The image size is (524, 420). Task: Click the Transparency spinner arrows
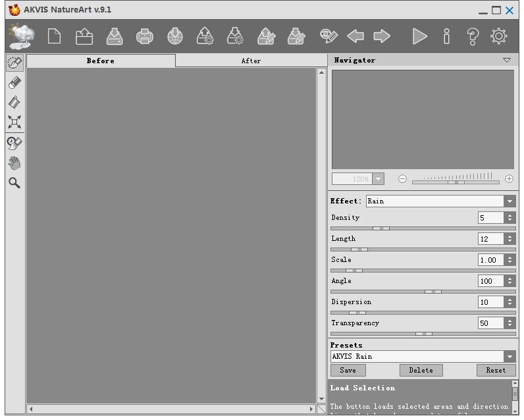[510, 323]
